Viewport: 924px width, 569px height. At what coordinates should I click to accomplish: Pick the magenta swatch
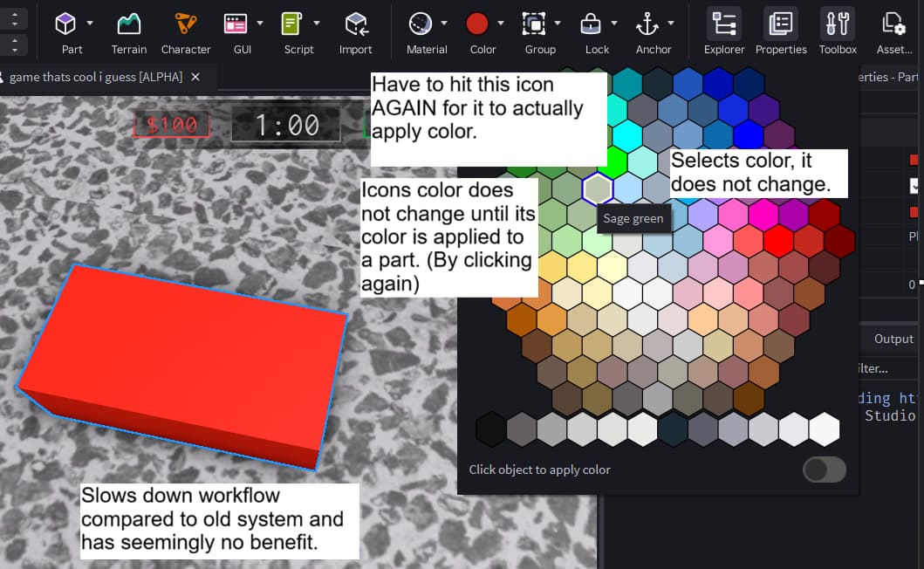point(763,215)
